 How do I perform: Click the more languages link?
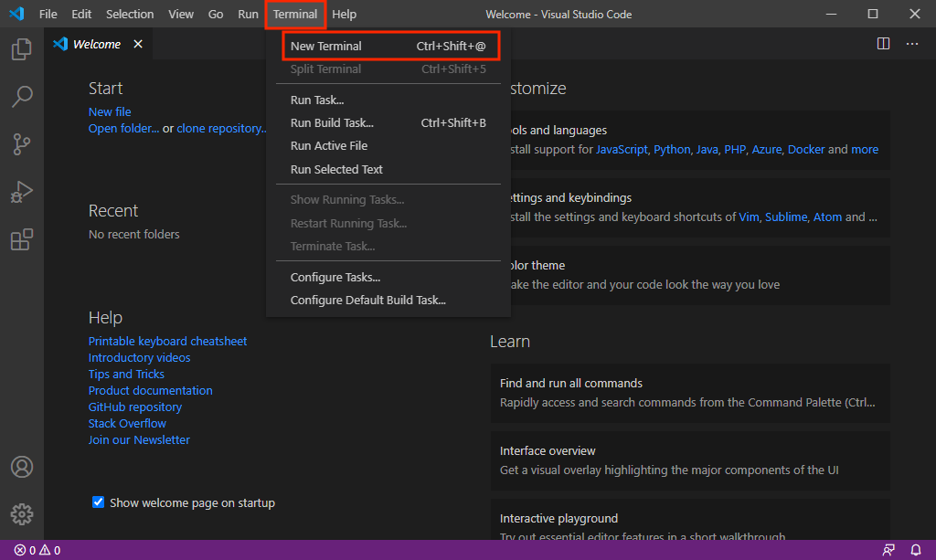[865, 149]
